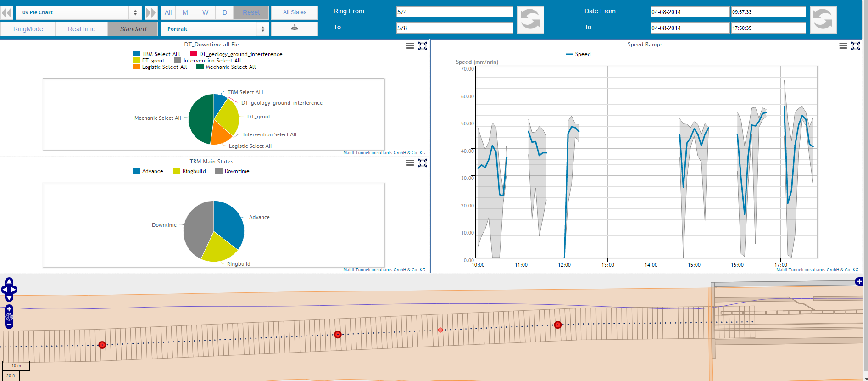The width and height of the screenshot is (868, 381).
Task: Refresh the Date From/To range
Action: [x=823, y=20]
